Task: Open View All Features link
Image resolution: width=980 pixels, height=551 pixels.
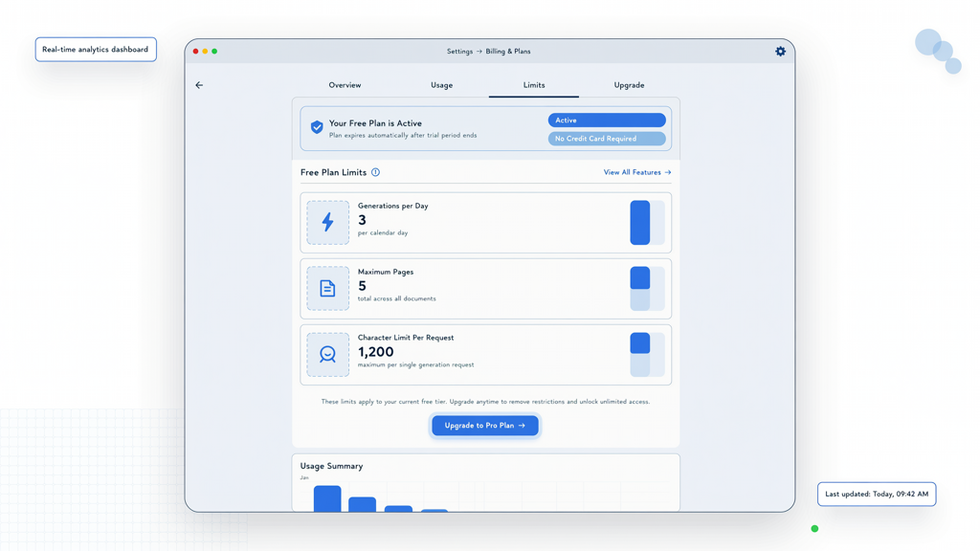Action: 636,172
